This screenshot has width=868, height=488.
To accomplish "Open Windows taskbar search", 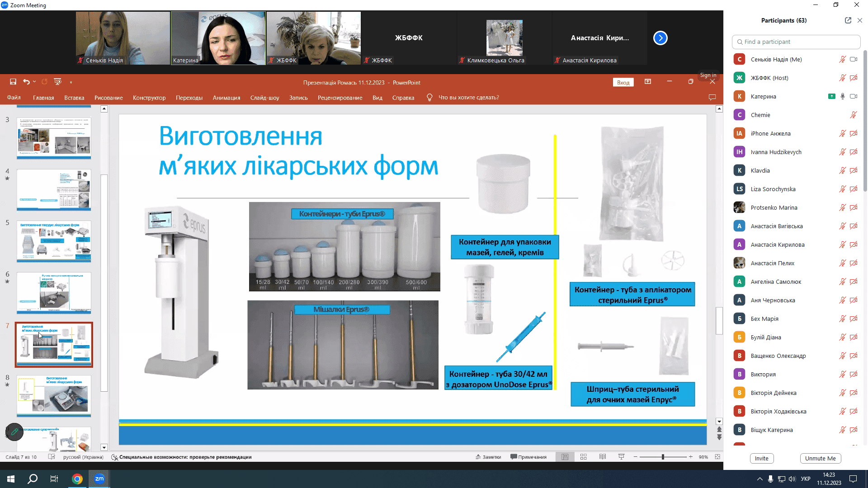I will [33, 479].
